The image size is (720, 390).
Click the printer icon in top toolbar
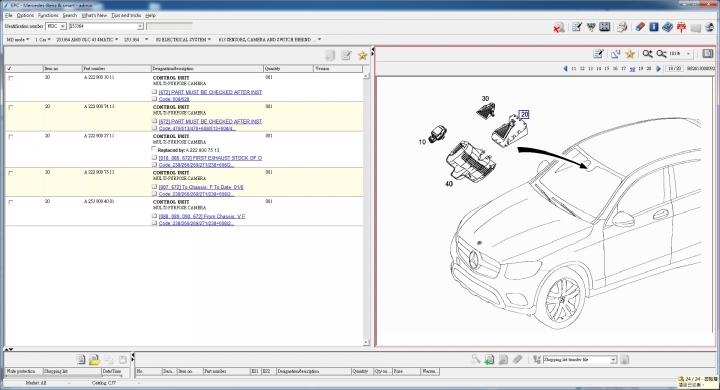(x=622, y=27)
